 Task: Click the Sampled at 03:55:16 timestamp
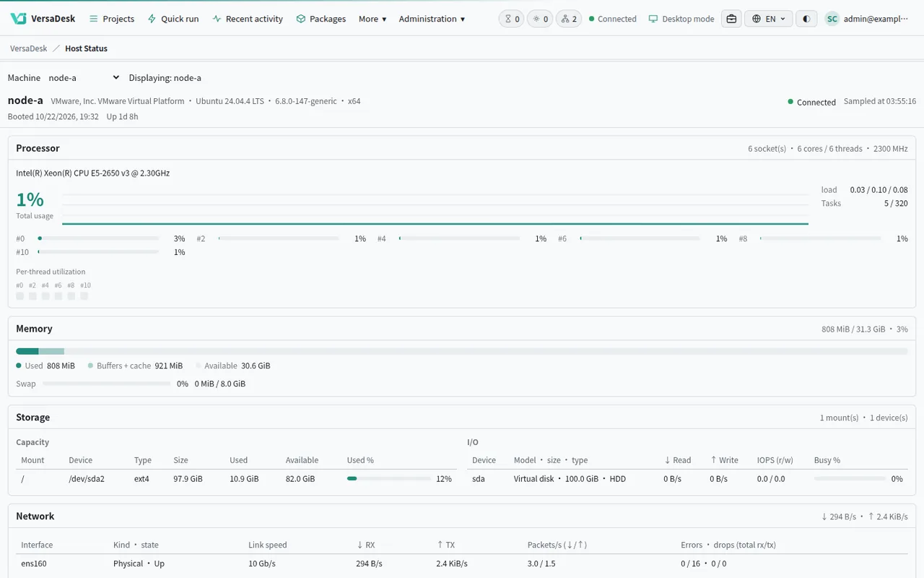(880, 102)
